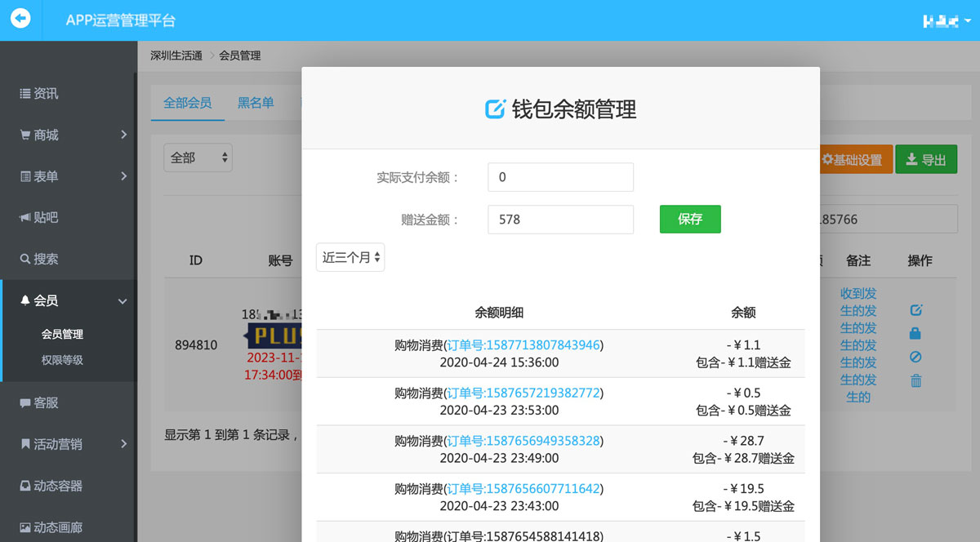The image size is (980, 542).
Task: Click 会员管理 in the breadcrumb
Action: (x=240, y=56)
